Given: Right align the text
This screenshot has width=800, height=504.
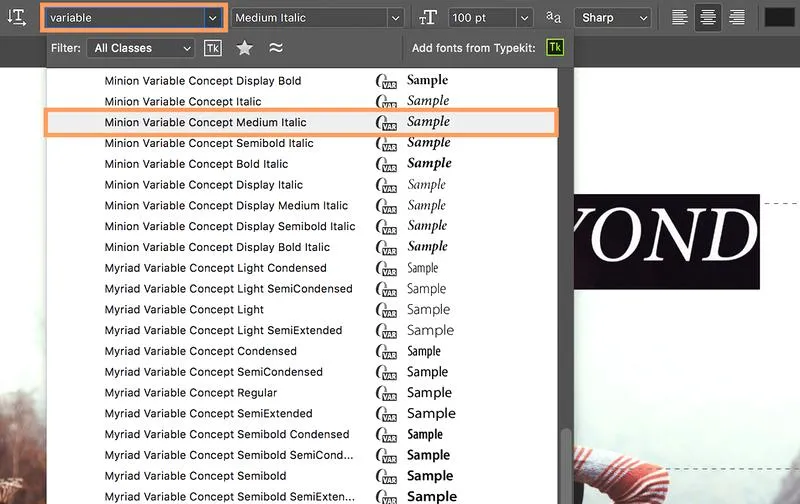Looking at the screenshot, I should click(x=737, y=17).
